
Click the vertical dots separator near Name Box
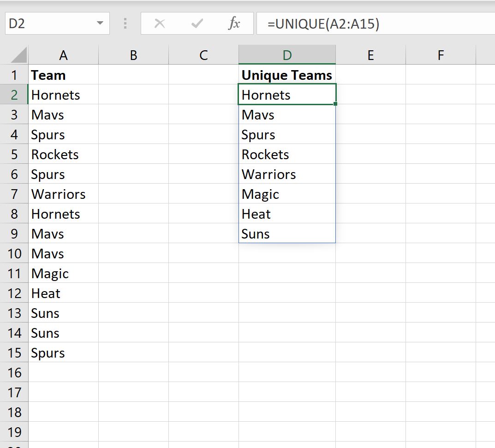[x=125, y=24]
